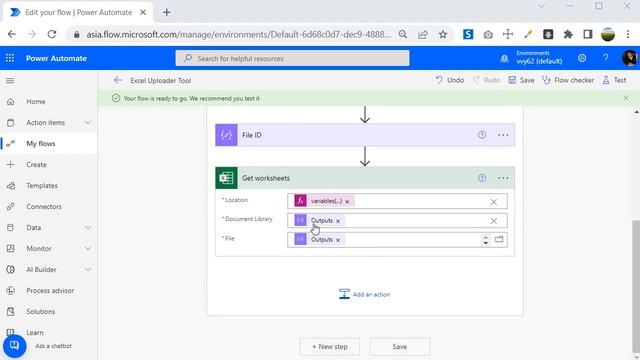Open the File ID action ellipsis menu
This screenshot has width=640, height=360.
(503, 135)
